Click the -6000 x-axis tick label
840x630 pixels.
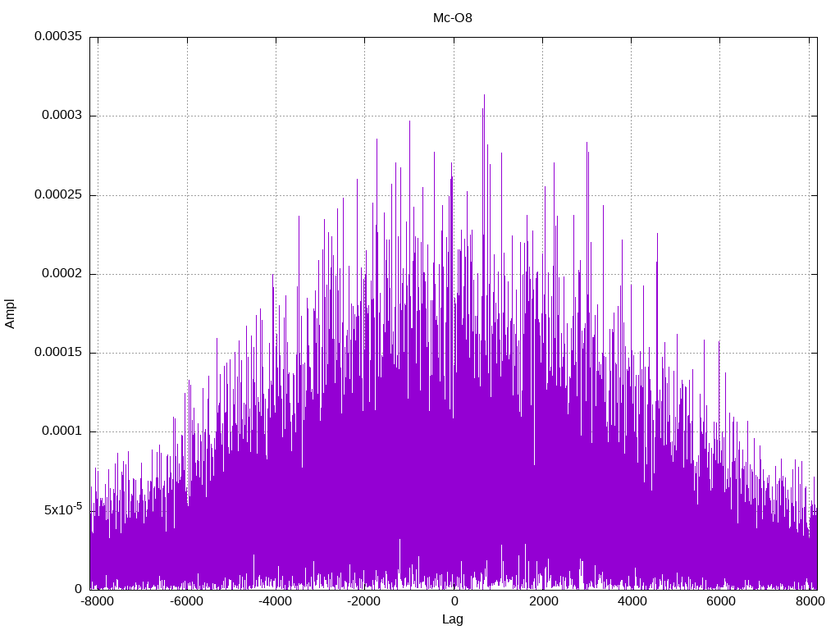(x=186, y=602)
